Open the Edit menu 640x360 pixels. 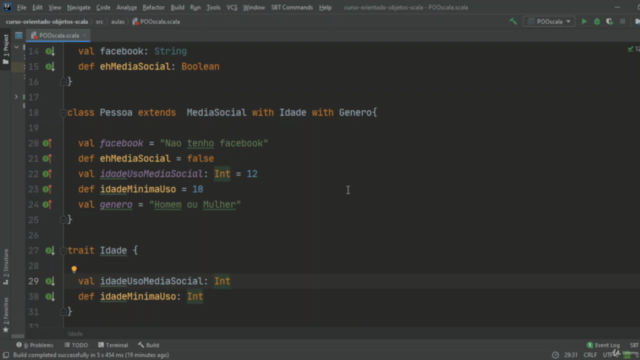(37, 7)
